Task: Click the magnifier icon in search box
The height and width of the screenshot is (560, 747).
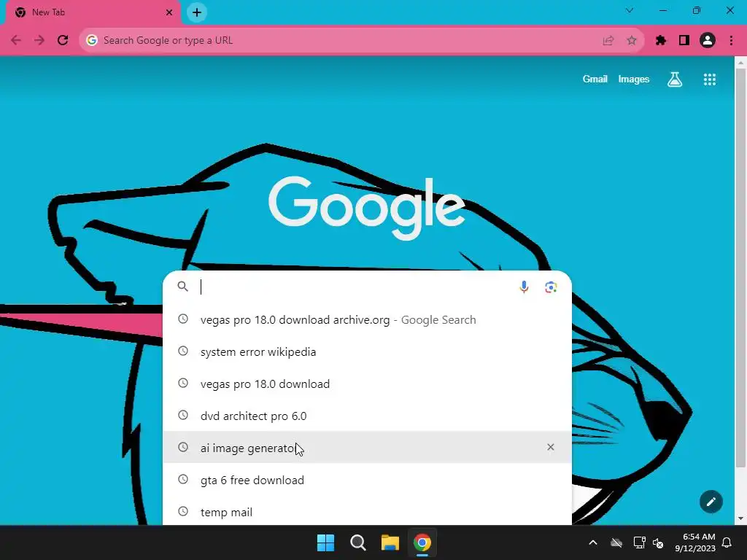Action: click(x=183, y=286)
